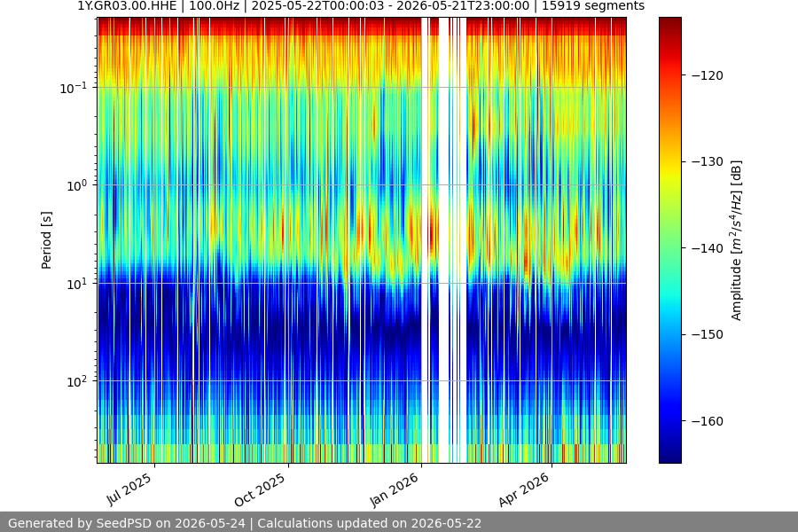Click the -150 colorbar tick label

[708, 334]
